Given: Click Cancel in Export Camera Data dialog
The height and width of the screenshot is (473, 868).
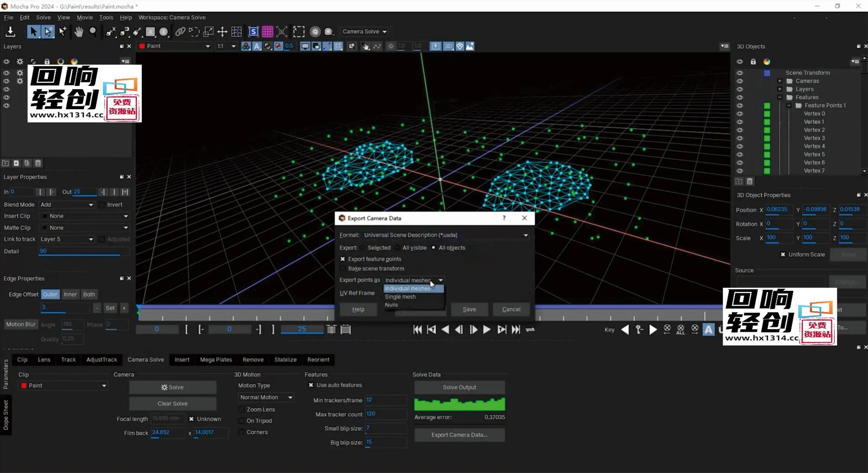Looking at the screenshot, I should coord(511,309).
